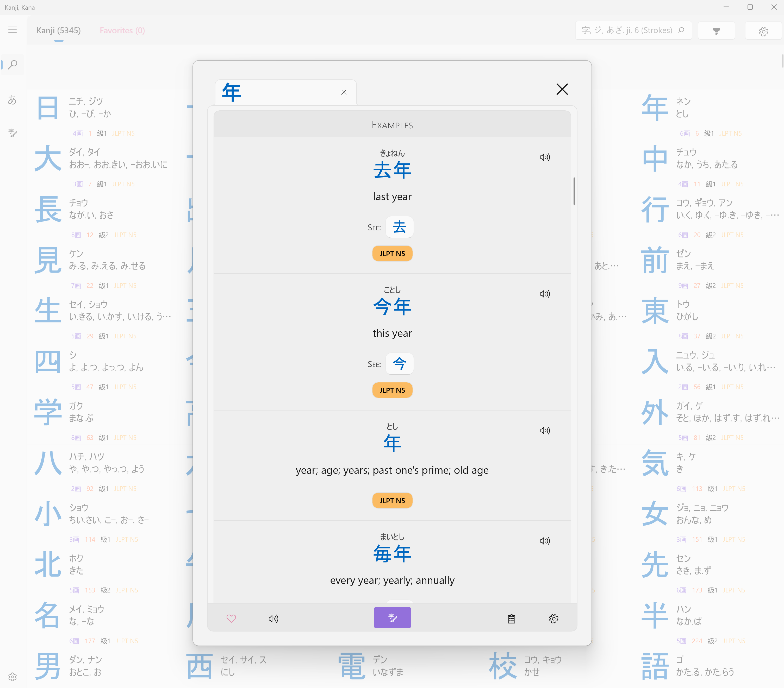Image resolution: width=784 pixels, height=688 pixels.
Task: Play audio for 去年 (last year)
Action: coord(545,157)
